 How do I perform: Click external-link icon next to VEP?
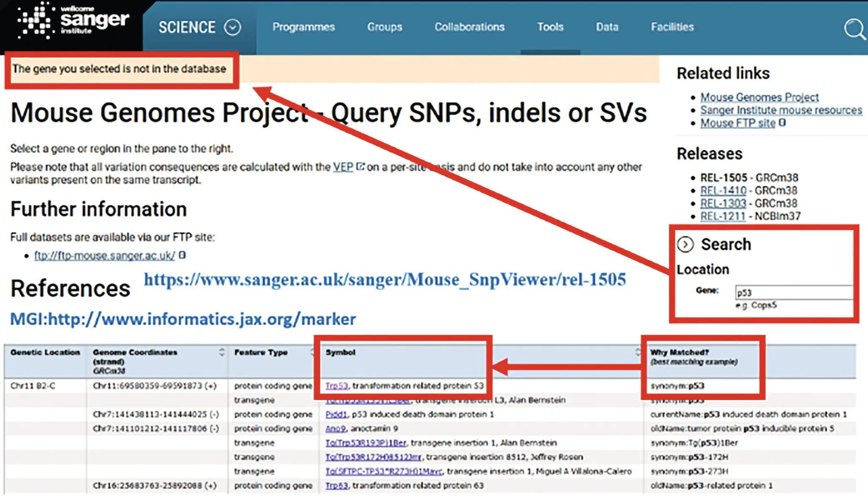pyautogui.click(x=360, y=167)
